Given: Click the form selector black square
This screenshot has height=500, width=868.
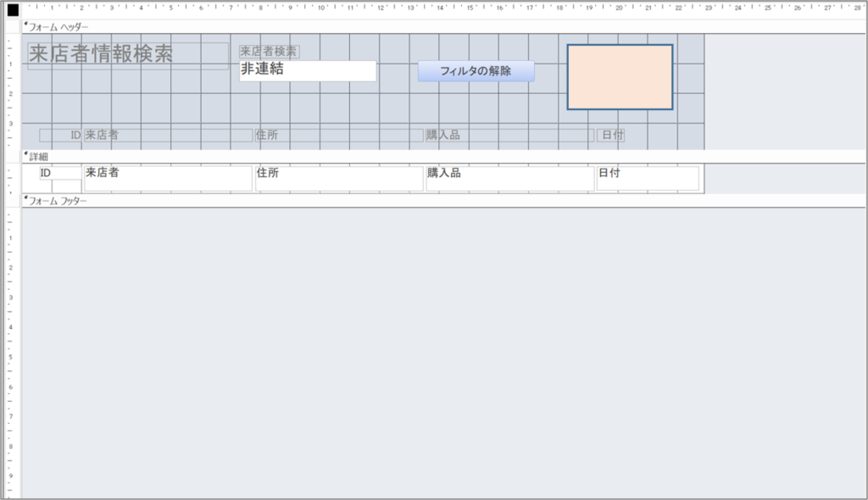Looking at the screenshot, I should tap(13, 9).
